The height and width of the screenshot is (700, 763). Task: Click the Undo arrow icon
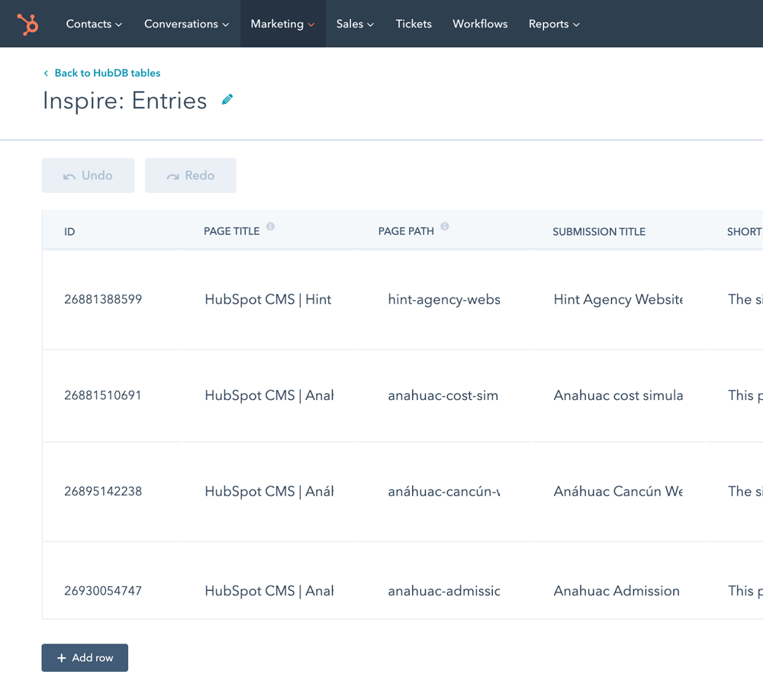69,176
